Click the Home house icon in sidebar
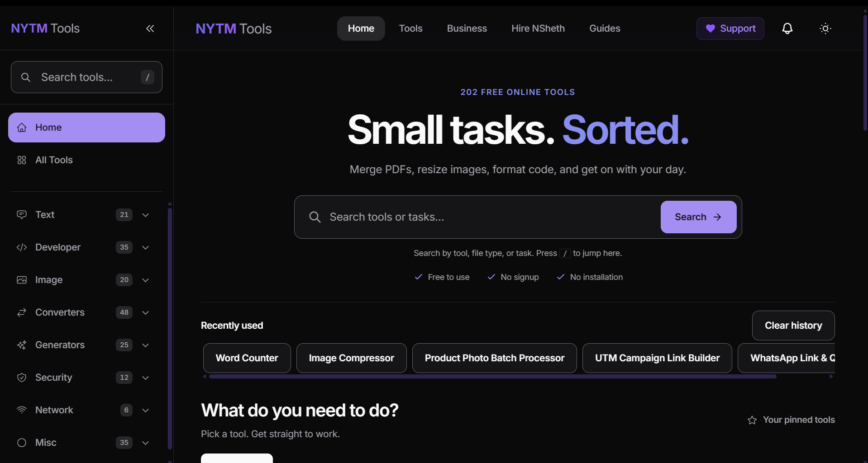 22,128
